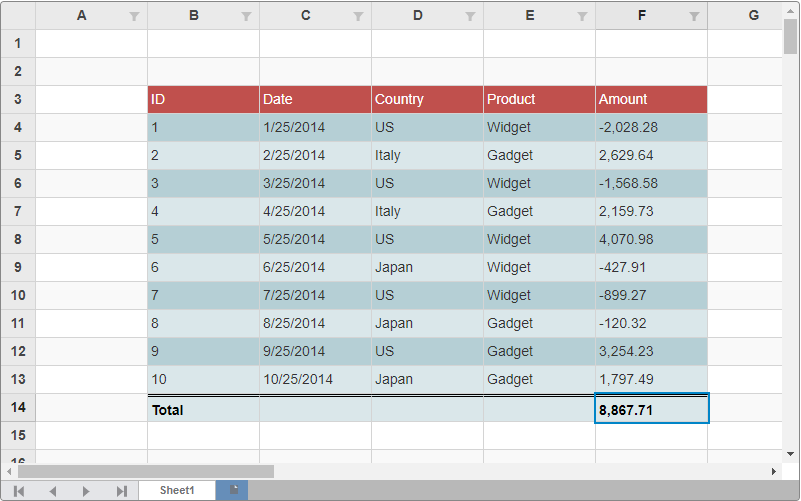This screenshot has height=501, width=801.
Task: Switch to the Sheet1 tab
Action: point(177,490)
